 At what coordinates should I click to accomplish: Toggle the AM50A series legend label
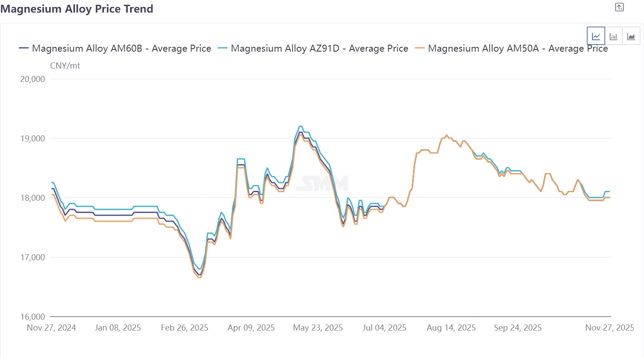click(518, 48)
